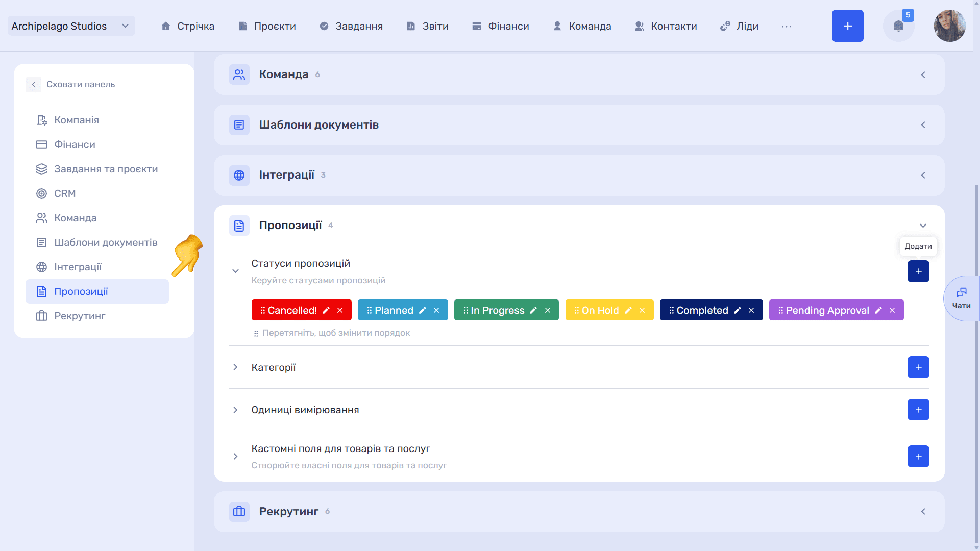Edit the On Hold status
The width and height of the screenshot is (980, 551).
(x=628, y=310)
